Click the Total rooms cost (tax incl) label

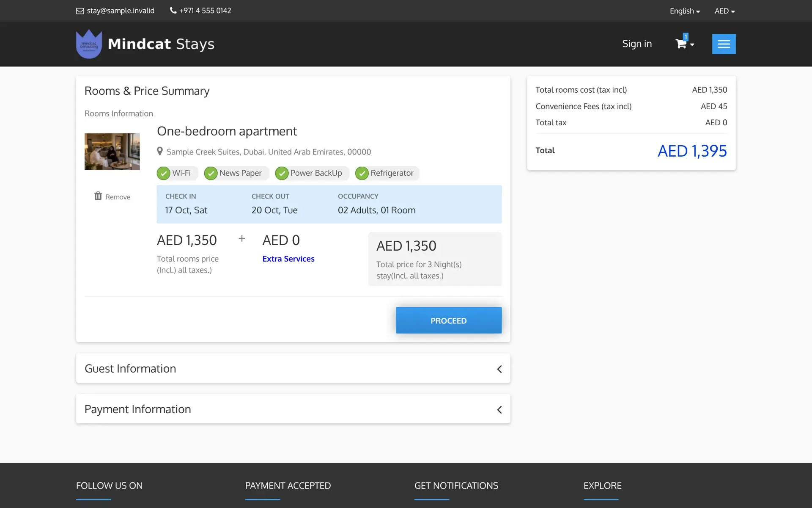[x=581, y=90]
